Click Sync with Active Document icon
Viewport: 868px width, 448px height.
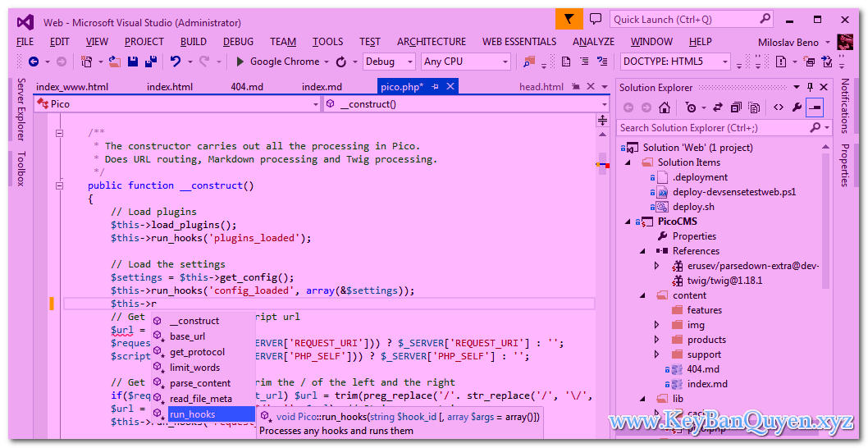(718, 107)
